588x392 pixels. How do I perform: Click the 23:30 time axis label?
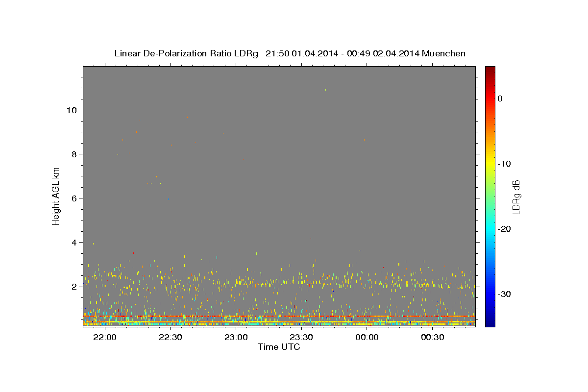[301, 338]
